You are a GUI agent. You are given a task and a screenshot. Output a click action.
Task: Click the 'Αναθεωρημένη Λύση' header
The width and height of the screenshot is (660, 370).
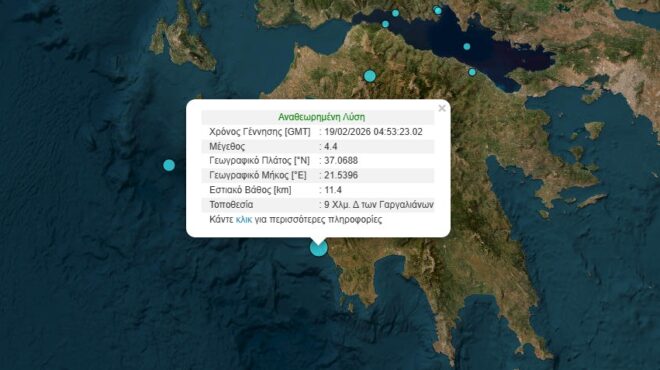(322, 117)
